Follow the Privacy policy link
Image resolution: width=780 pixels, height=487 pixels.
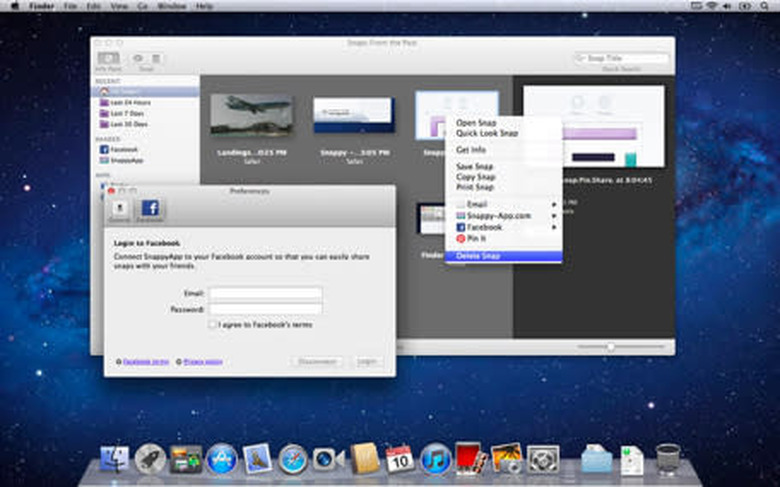pos(202,361)
